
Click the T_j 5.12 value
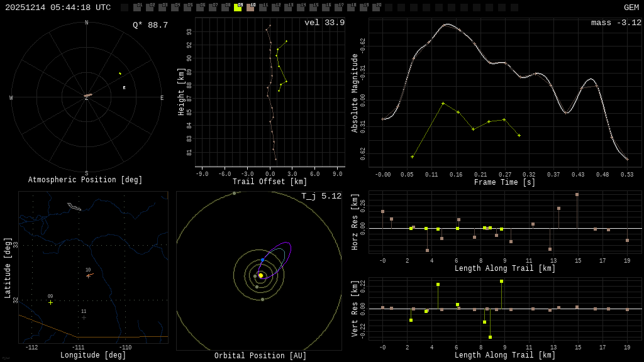click(x=321, y=197)
